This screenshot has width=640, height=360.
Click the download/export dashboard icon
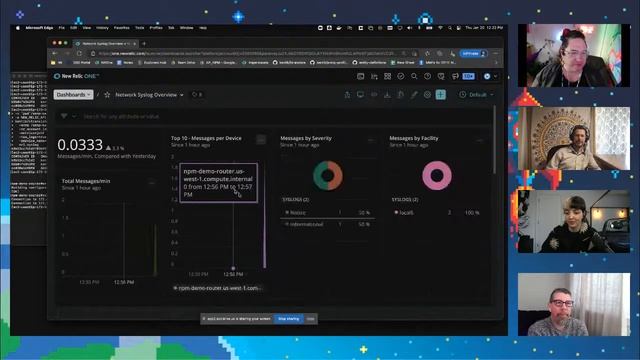click(387, 95)
